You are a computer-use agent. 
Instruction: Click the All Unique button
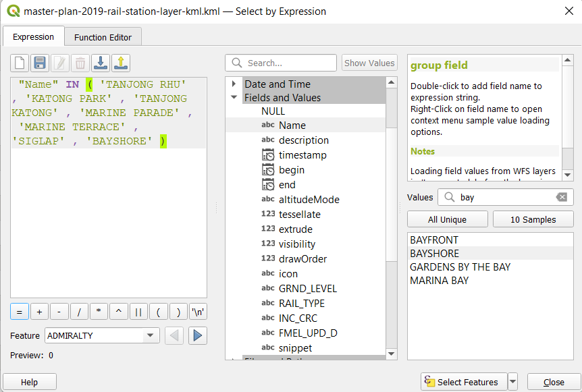[x=447, y=219]
